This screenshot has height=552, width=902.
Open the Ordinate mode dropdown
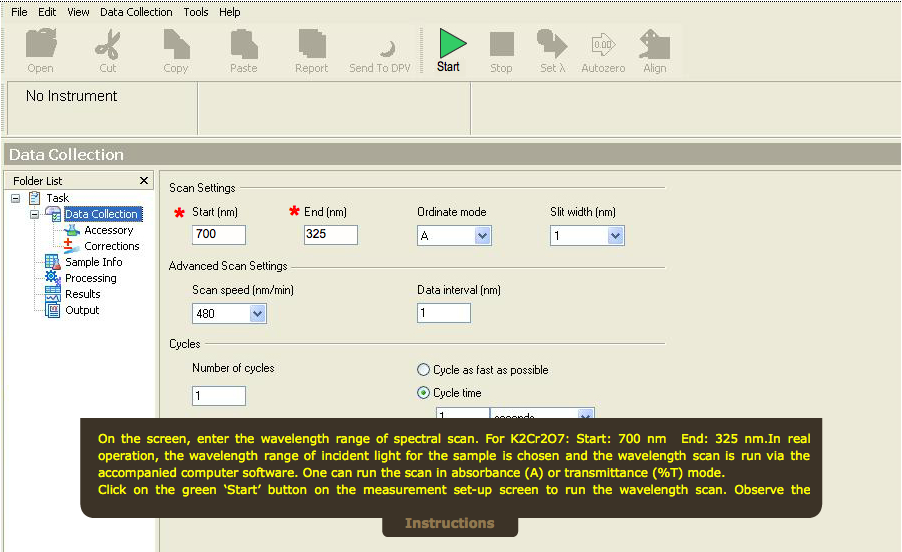click(x=483, y=236)
